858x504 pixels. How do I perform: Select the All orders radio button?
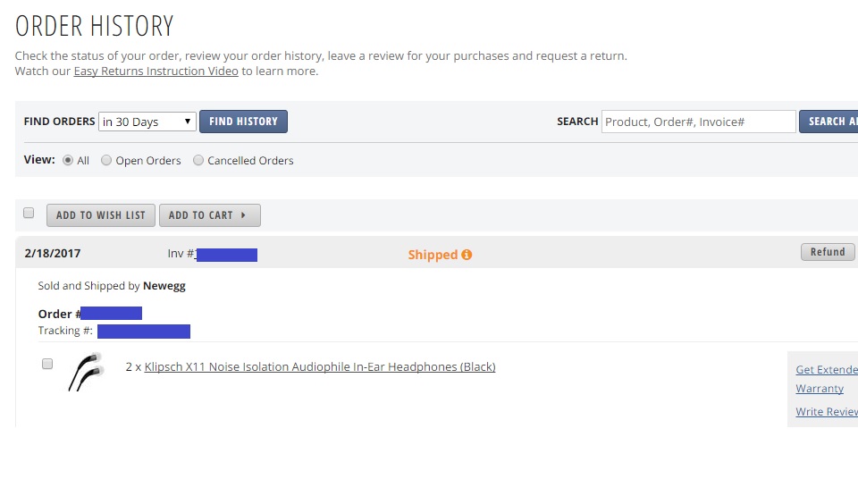tap(68, 160)
